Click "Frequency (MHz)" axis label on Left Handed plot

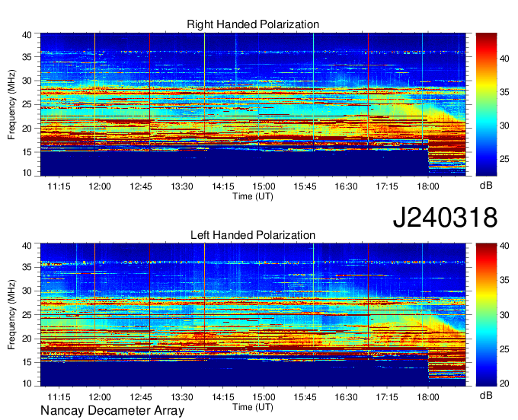click(x=11, y=315)
